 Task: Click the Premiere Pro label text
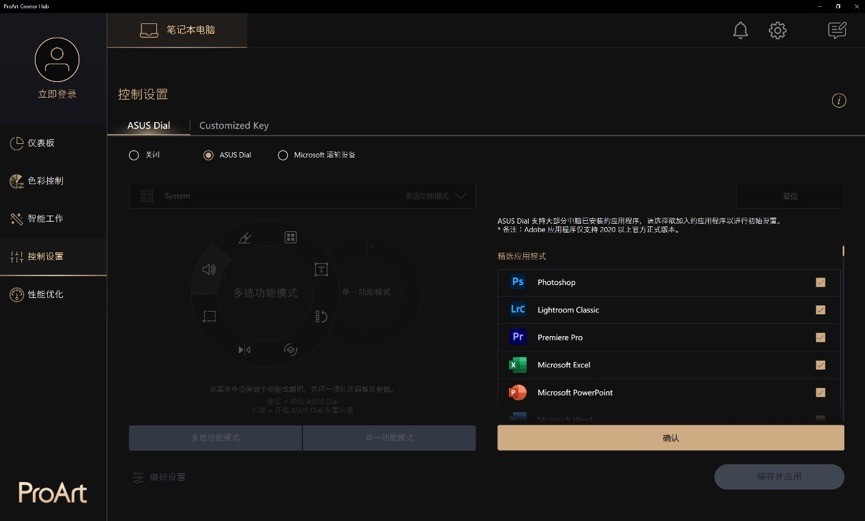(x=560, y=337)
